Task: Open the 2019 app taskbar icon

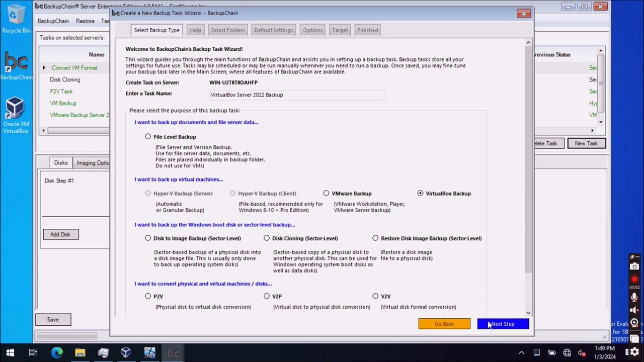Action: [149, 352]
